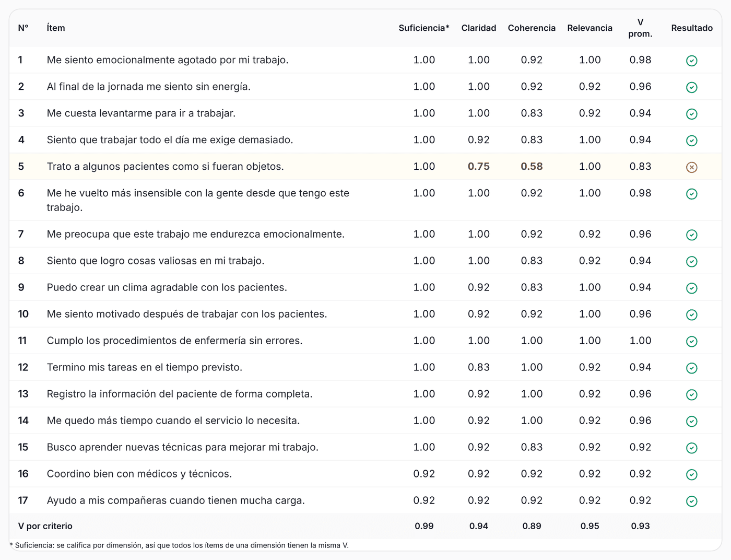Screen dimensions: 731x560
Task: Click the Ítem column header
Action: 56,28
